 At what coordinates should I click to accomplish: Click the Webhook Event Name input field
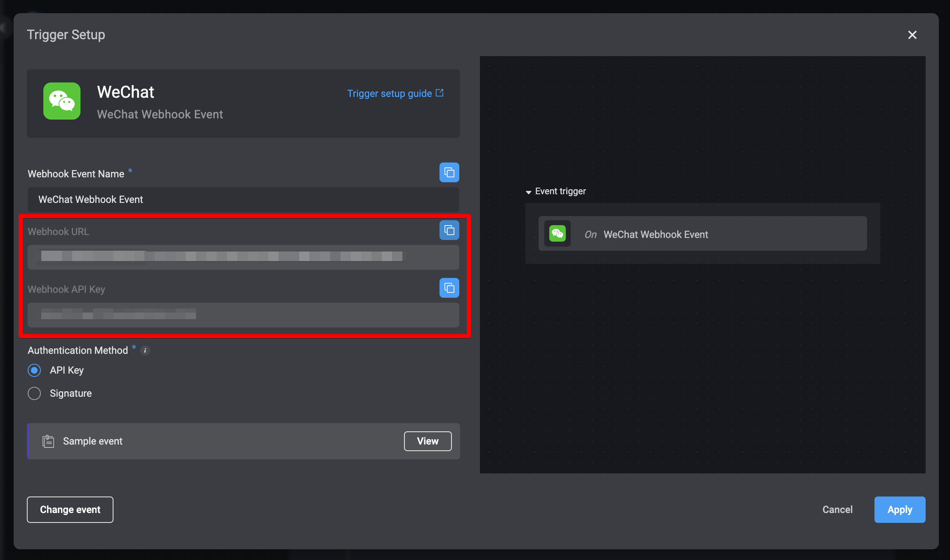coord(243,200)
